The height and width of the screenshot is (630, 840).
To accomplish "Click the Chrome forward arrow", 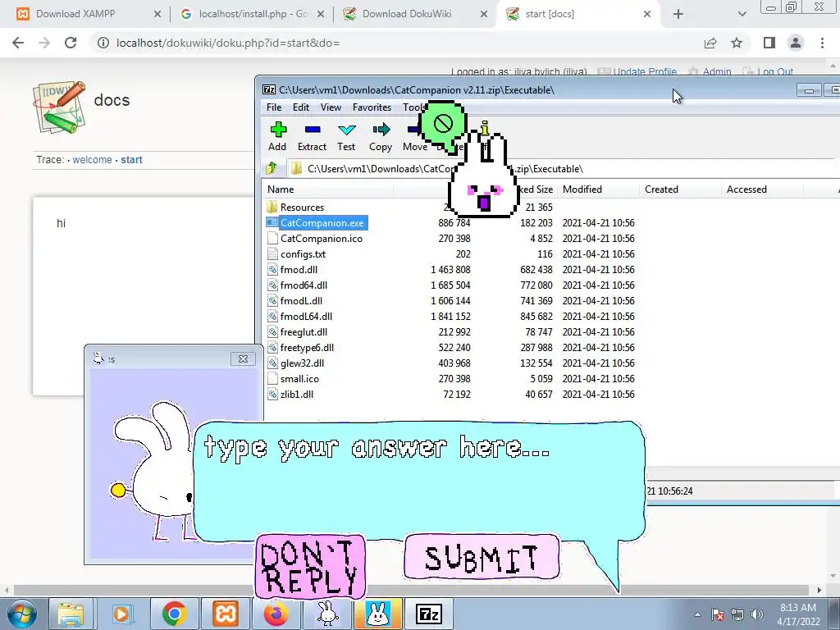I will click(x=44, y=43).
